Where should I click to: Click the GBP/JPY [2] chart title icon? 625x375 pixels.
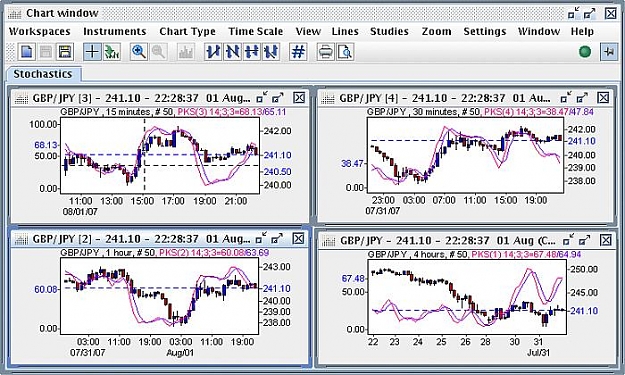pyautogui.click(x=21, y=239)
